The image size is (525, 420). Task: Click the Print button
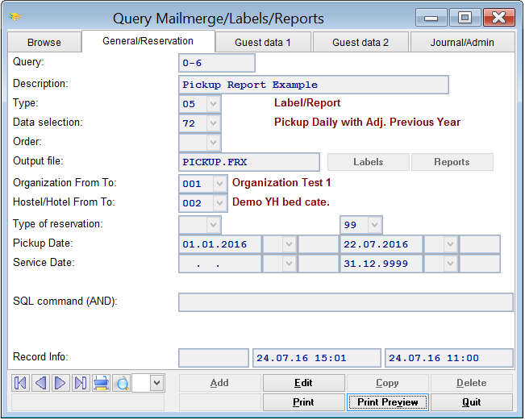pyautogui.click(x=303, y=402)
